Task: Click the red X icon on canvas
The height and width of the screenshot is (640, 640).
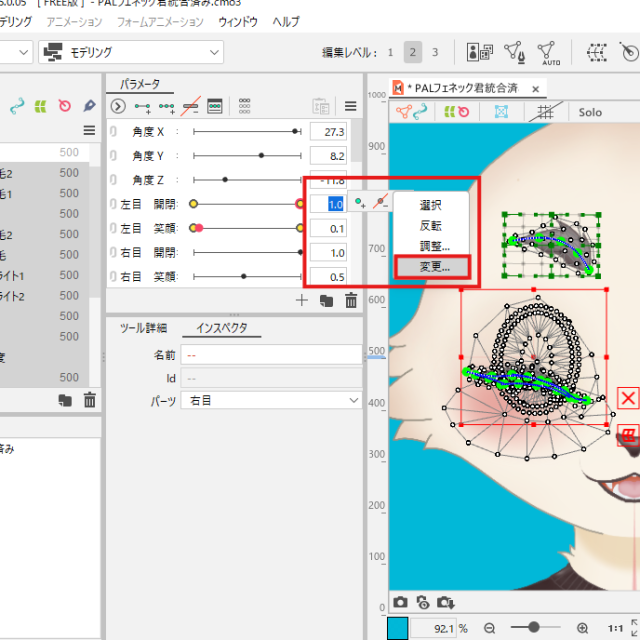Action: pos(628,399)
